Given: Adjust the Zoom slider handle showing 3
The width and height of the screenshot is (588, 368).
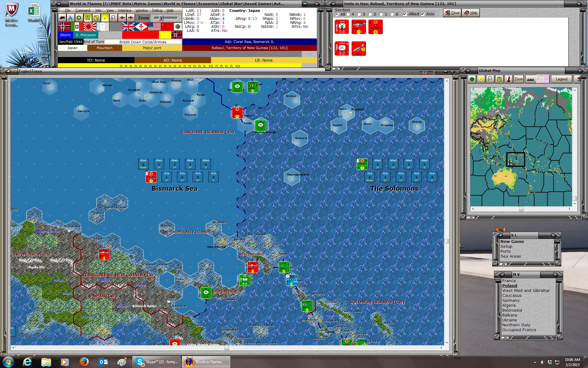Looking at the screenshot, I should [161, 18].
